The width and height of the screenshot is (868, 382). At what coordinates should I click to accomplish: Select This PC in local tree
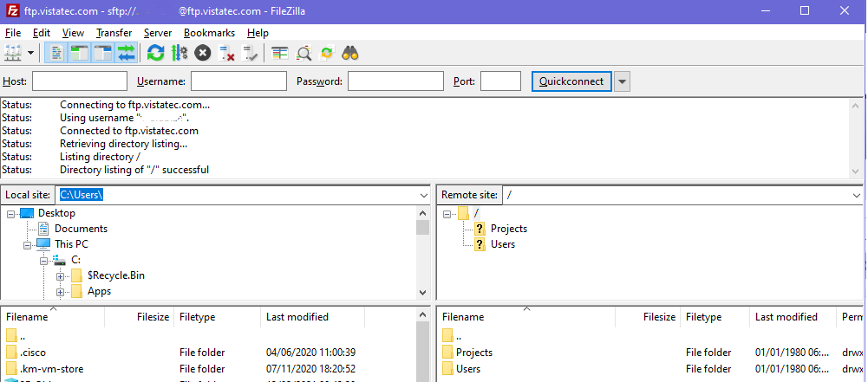coord(71,244)
